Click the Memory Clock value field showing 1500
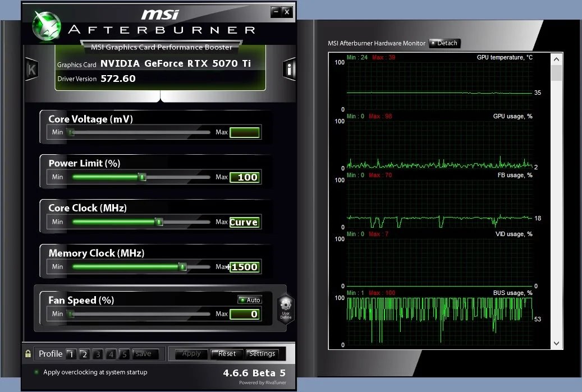582x392 pixels. coord(246,267)
